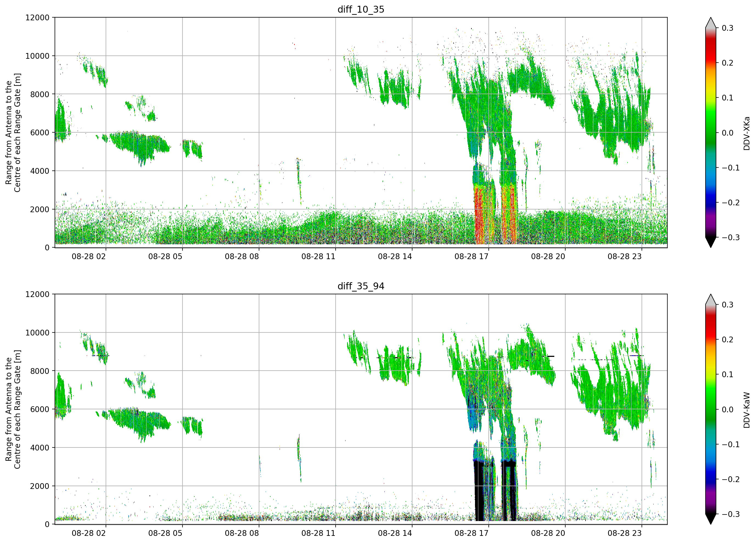Click the gray upper arrow of the DDV-XKa colorbar

[711, 23]
